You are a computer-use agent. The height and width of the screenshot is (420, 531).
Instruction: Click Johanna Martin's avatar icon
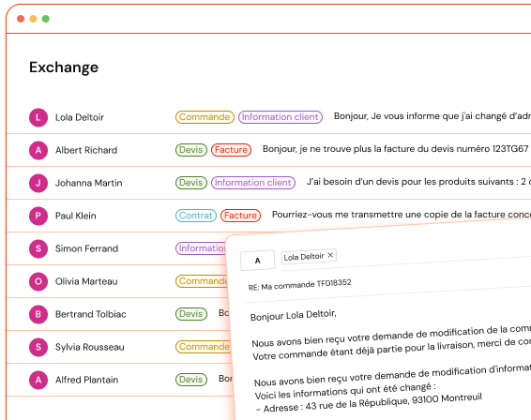tap(38, 183)
